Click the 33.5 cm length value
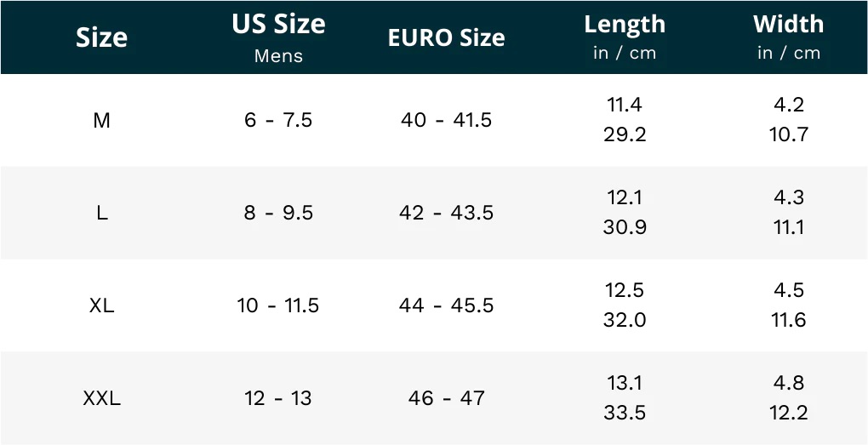This screenshot has height=445, width=868. tap(625, 413)
